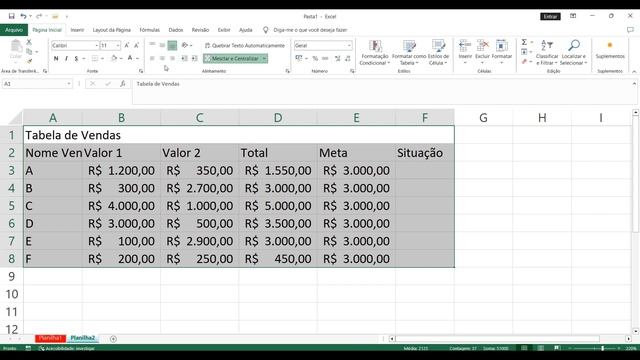Select the Planilha1 sheet tab
640x360 pixels.
[x=51, y=338]
